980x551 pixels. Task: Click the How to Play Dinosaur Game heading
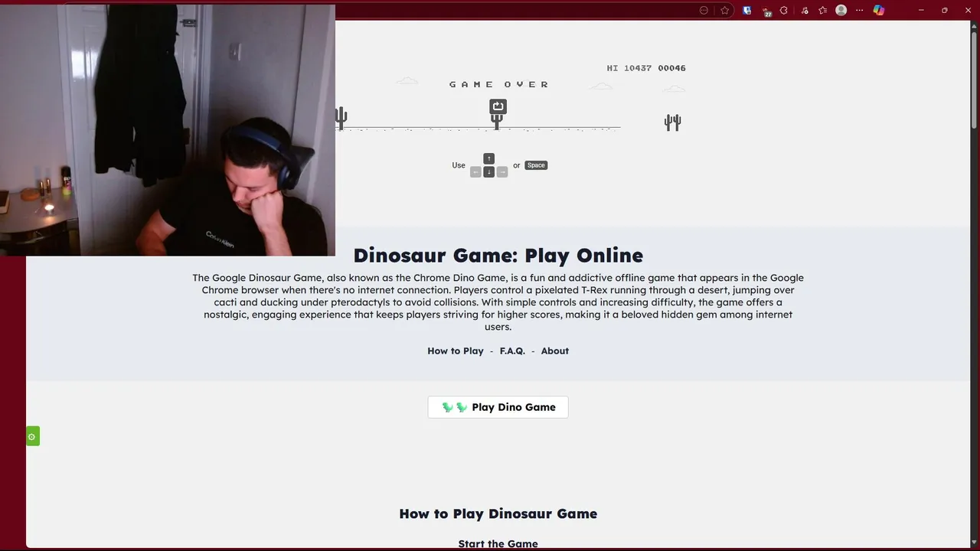click(x=498, y=514)
